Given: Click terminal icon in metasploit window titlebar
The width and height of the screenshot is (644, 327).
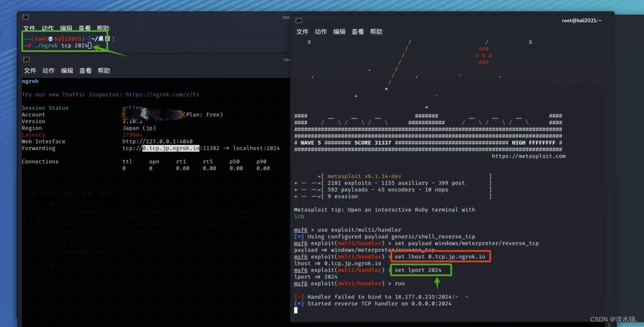Looking at the screenshot, I should coord(299,21).
